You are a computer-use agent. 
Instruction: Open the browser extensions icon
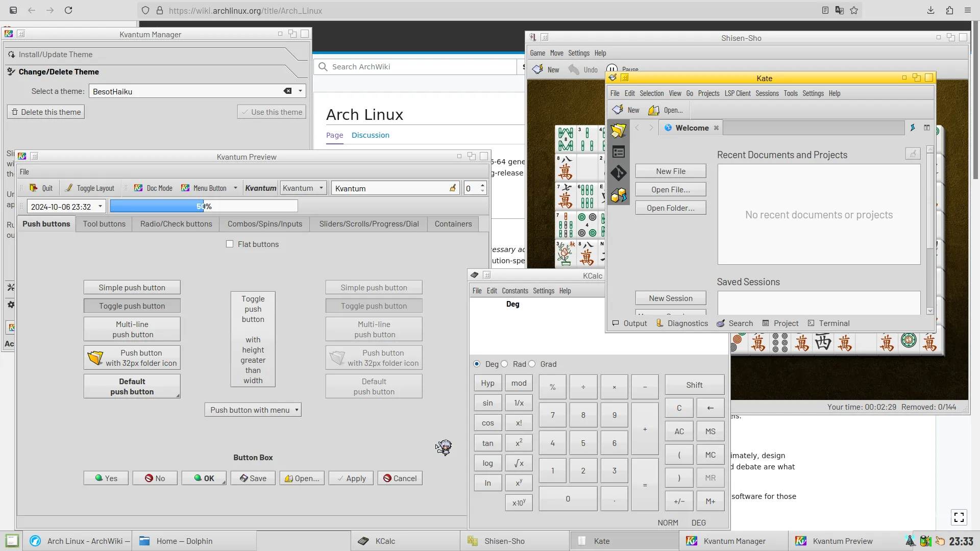coord(949,10)
